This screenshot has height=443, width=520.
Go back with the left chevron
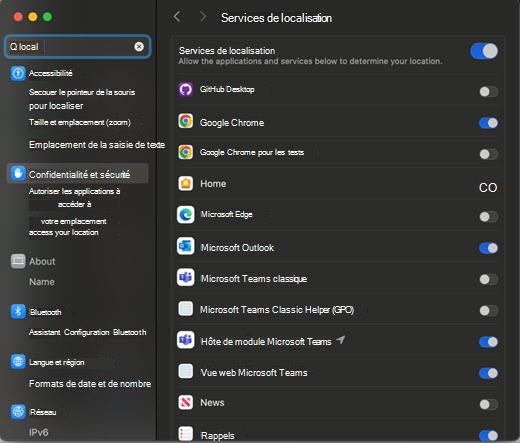(x=177, y=16)
